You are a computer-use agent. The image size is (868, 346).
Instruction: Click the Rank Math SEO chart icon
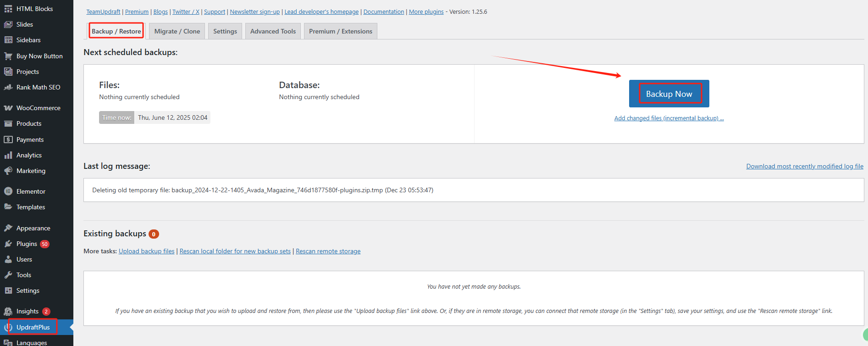[8, 87]
